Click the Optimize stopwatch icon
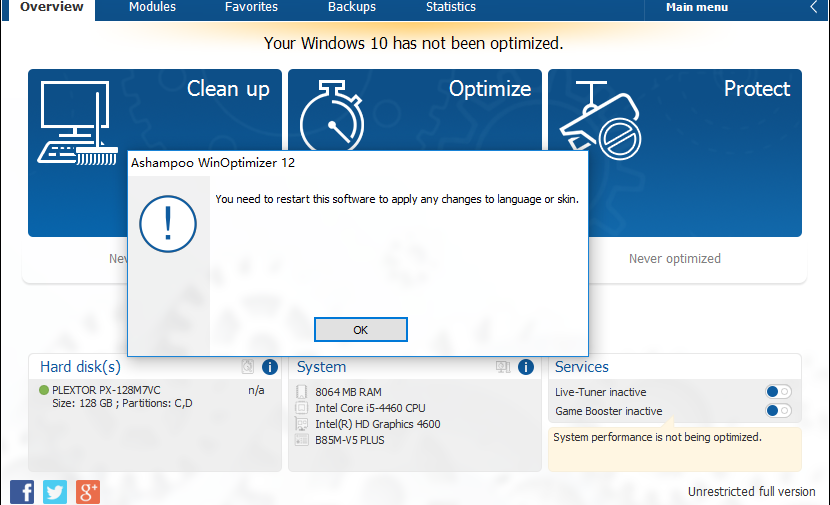Screen dimensions: 830x505 [x=332, y=115]
